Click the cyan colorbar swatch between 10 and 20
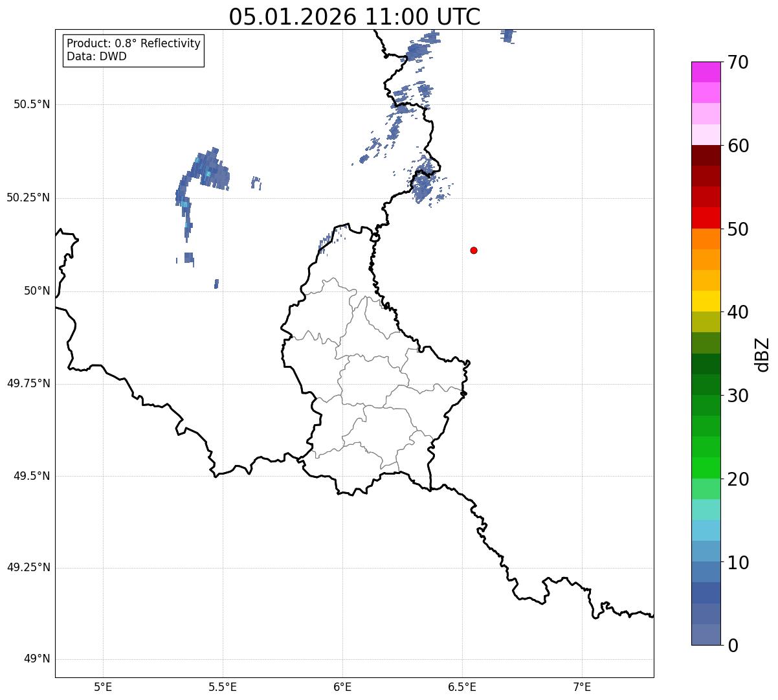The image size is (778, 700). coord(706,530)
